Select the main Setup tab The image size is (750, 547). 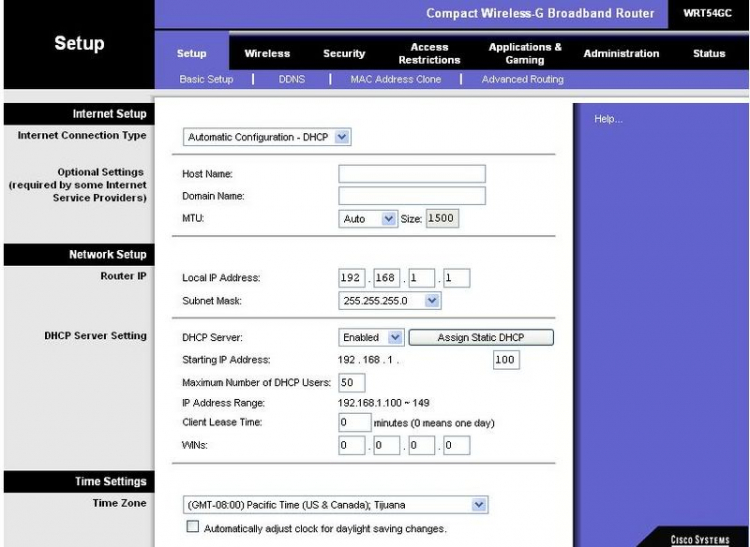pyautogui.click(x=191, y=54)
